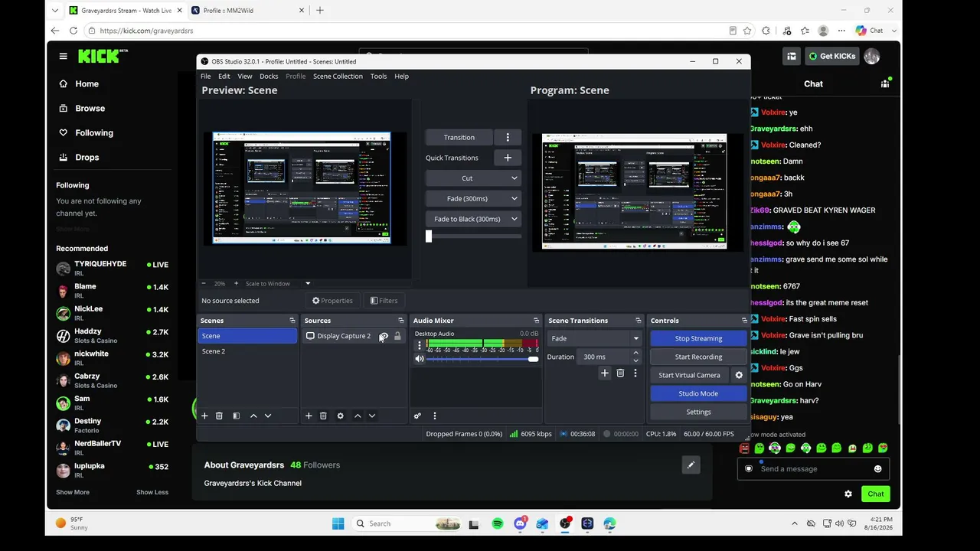Open the Spotify icon in the taskbar

coord(498,523)
